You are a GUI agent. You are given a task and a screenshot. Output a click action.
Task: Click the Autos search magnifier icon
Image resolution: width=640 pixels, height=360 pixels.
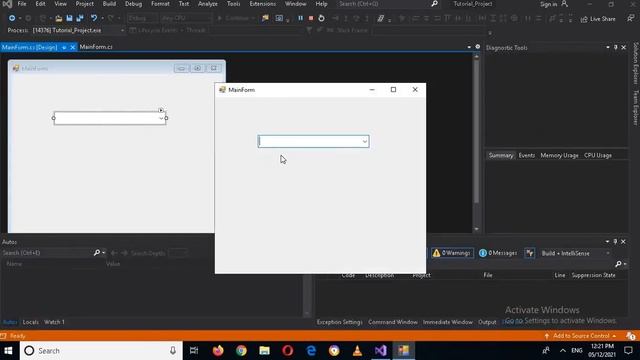[97, 253]
